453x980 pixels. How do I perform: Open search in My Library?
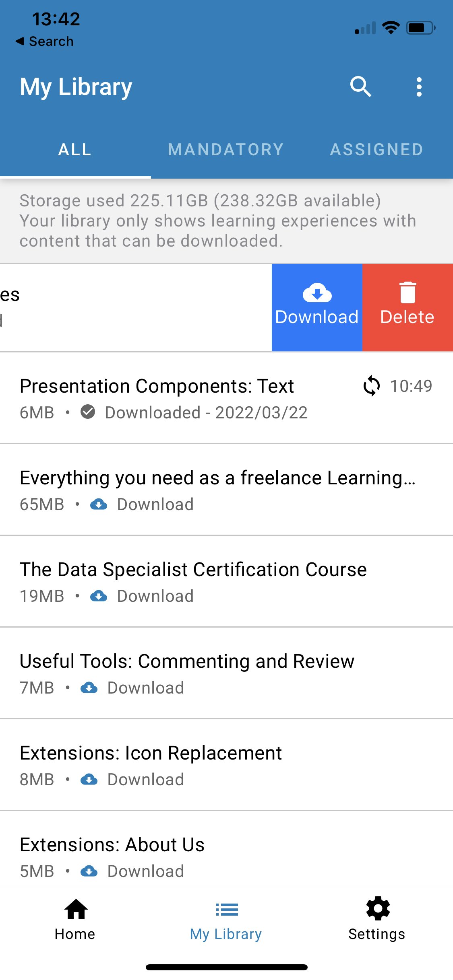[x=360, y=86]
